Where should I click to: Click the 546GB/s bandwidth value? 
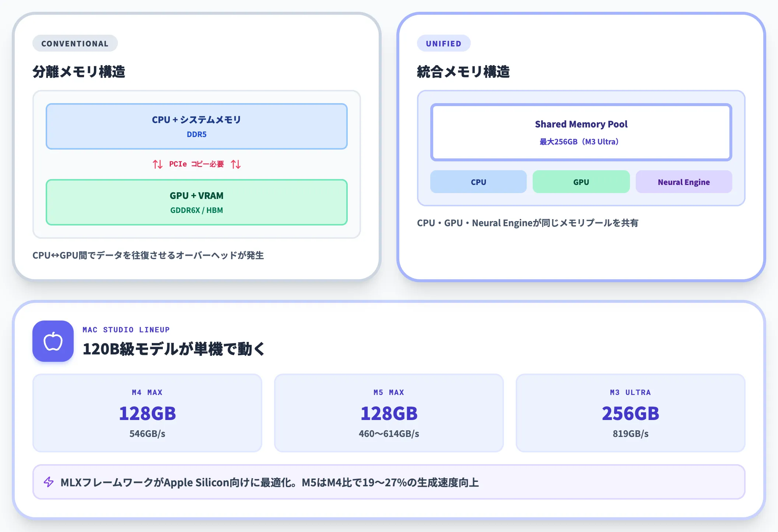[147, 434]
